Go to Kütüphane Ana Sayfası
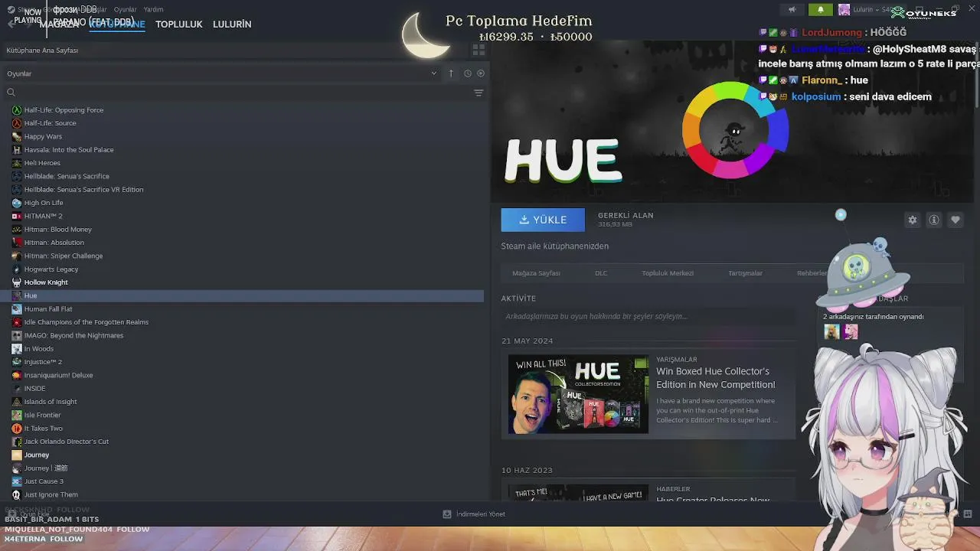The image size is (980, 551). click(x=42, y=51)
